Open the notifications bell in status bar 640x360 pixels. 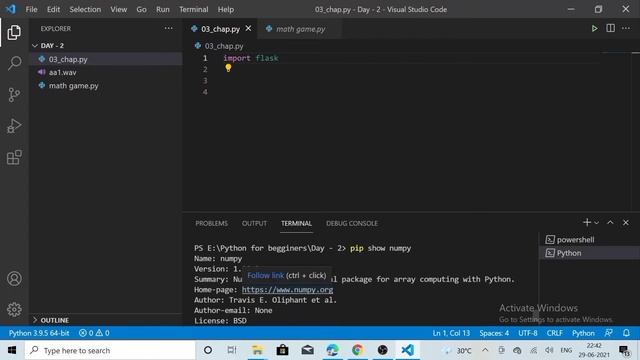click(x=626, y=333)
